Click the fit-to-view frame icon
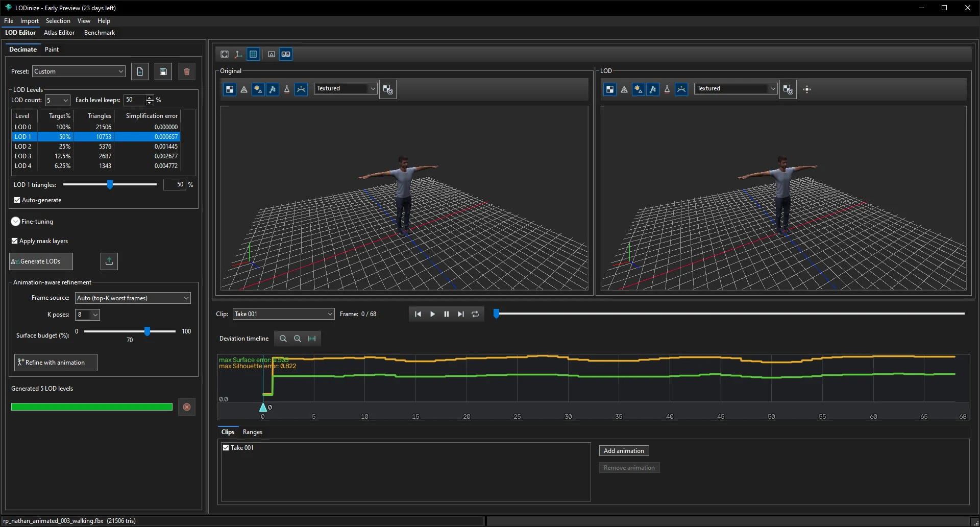This screenshot has width=980, height=527. 225,54
